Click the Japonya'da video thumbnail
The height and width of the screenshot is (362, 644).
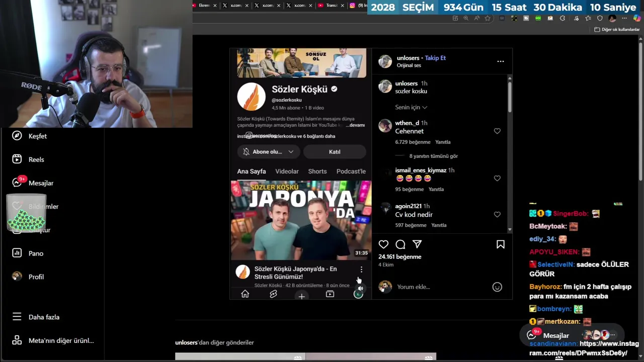301,220
